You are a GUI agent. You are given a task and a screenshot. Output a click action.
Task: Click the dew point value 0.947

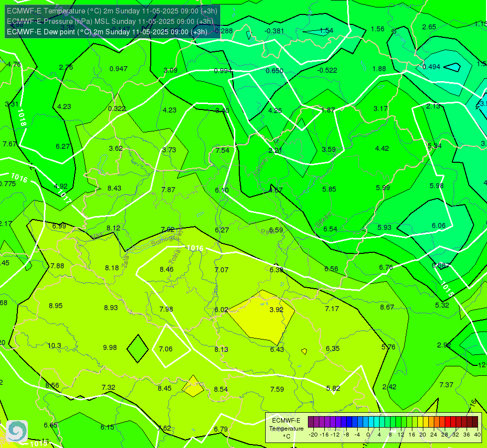(x=118, y=69)
